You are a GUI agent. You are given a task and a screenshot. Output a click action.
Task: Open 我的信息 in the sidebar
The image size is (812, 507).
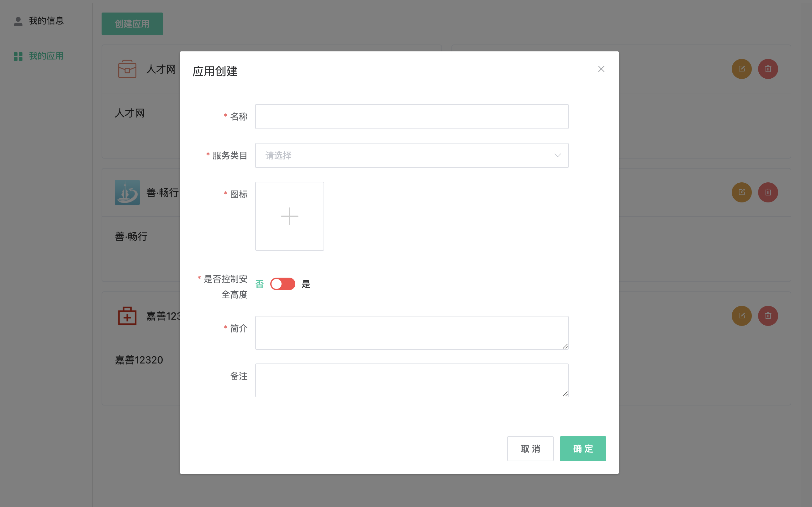pyautogui.click(x=46, y=21)
